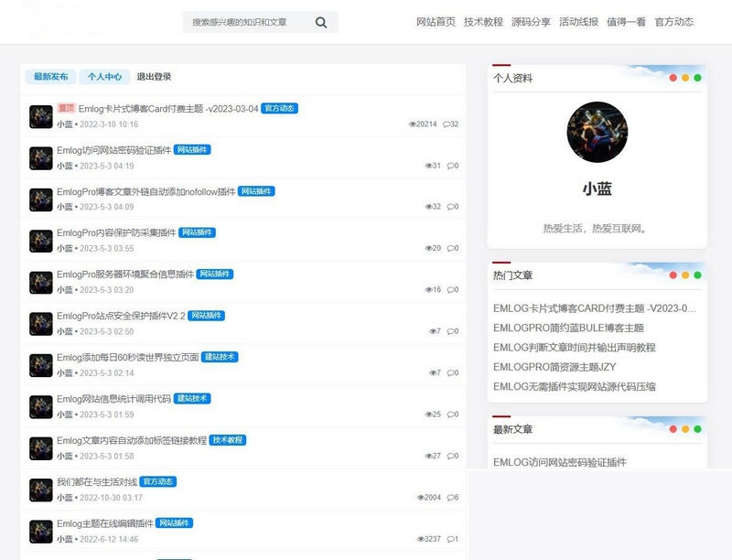Click into the search input field
Image resolution: width=732 pixels, height=560 pixels.
pos(247,22)
